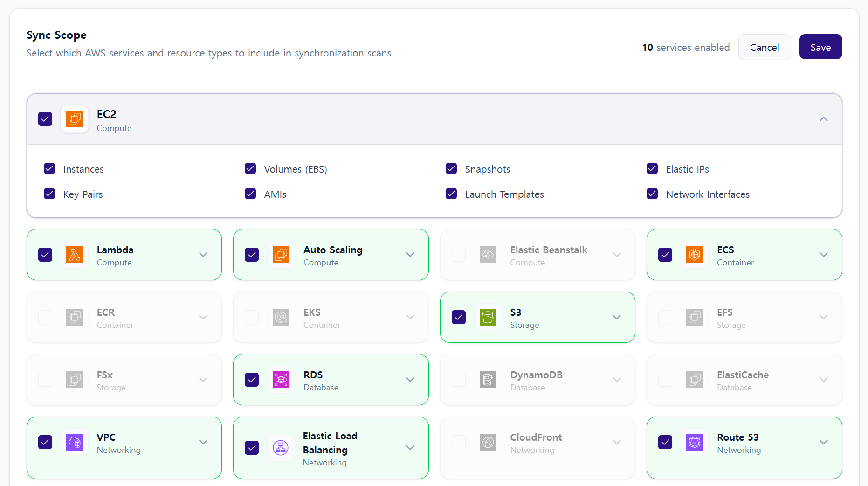Viewport: 868px width, 486px height.
Task: Click the EFS service icon
Action: click(695, 317)
